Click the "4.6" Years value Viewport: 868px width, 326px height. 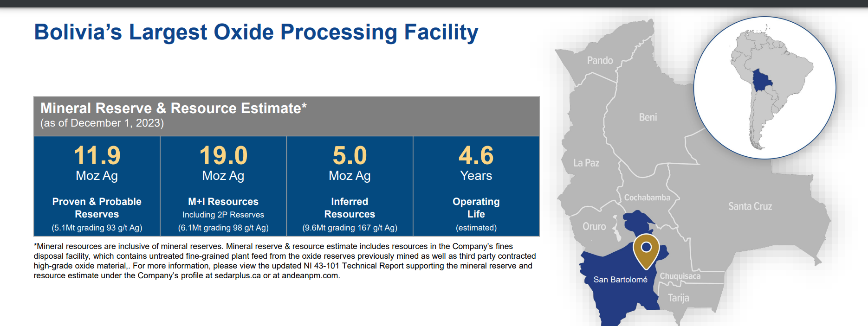click(476, 155)
